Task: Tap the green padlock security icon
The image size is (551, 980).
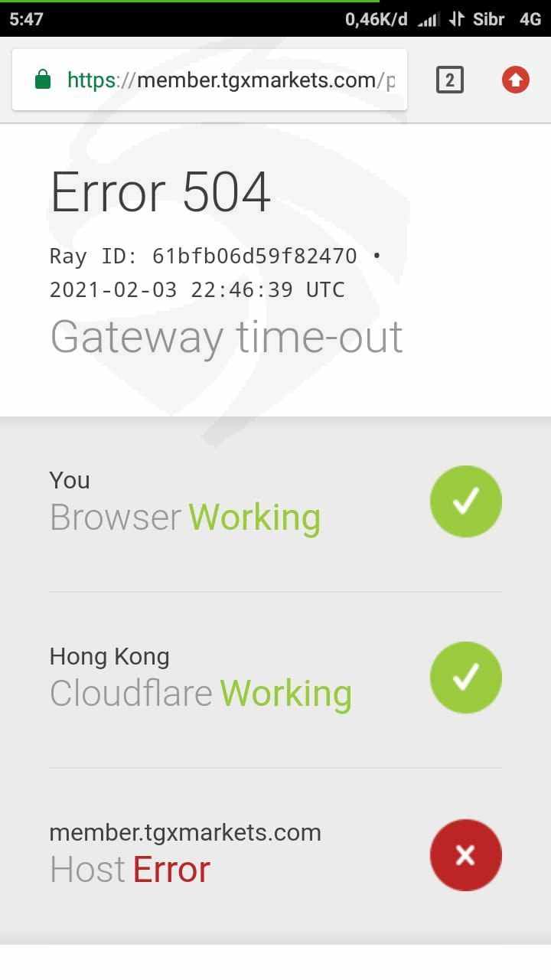Action: tap(43, 80)
